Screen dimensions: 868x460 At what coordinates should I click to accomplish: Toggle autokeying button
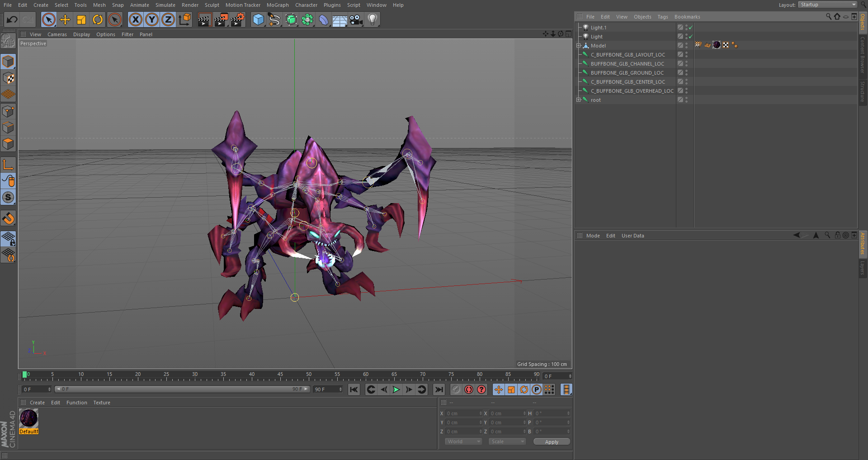469,389
